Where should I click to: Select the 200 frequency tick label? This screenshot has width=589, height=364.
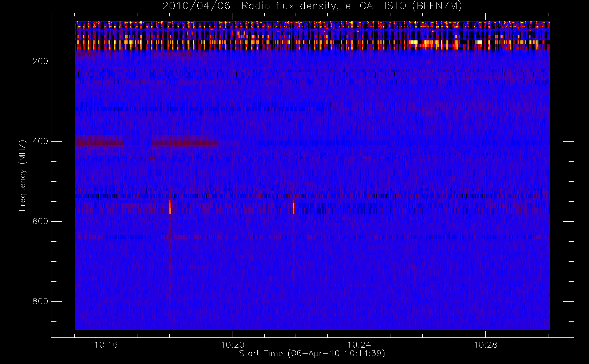[40, 61]
